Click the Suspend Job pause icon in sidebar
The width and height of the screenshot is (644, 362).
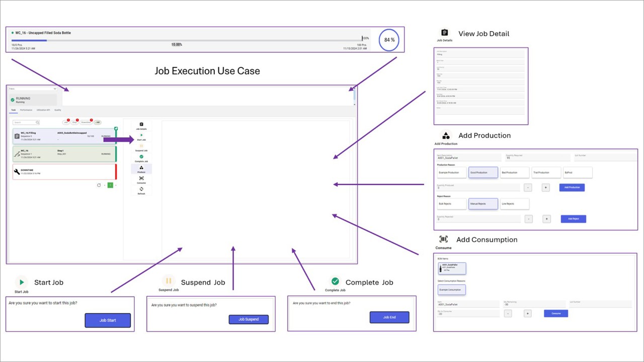click(x=141, y=146)
